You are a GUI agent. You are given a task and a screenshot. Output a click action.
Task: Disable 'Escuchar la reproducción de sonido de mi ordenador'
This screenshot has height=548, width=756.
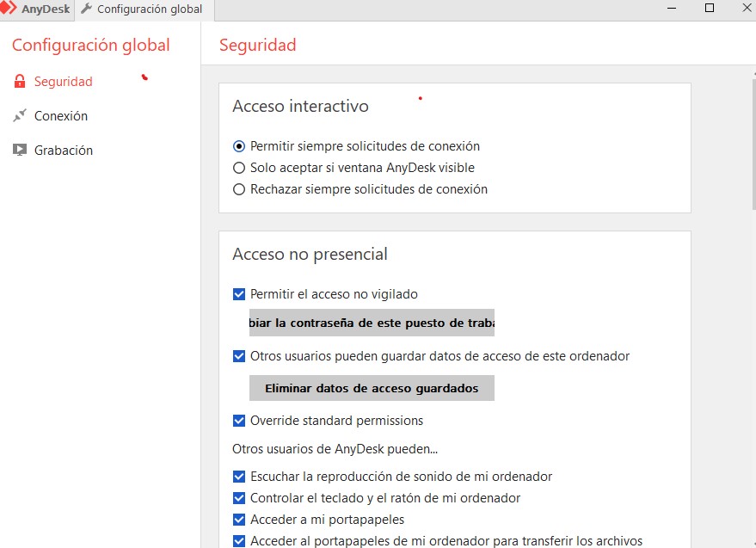point(238,476)
